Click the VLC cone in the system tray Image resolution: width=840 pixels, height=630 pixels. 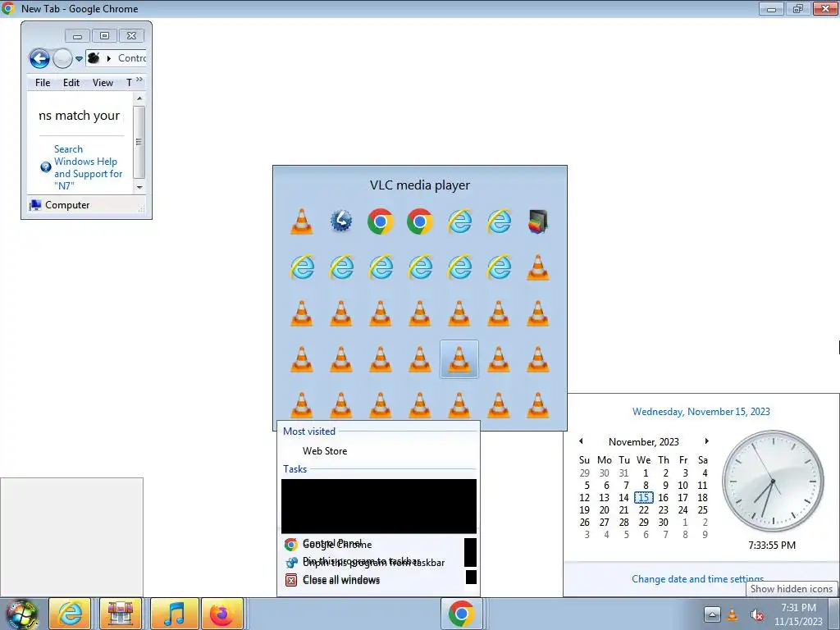click(733, 614)
